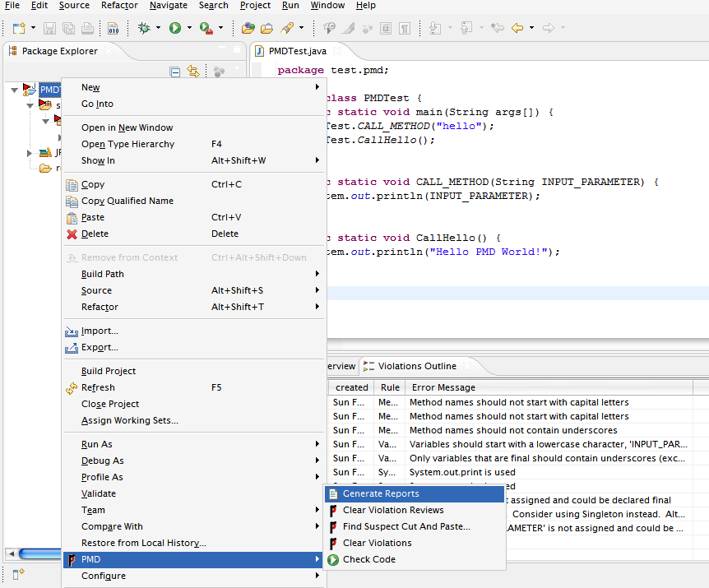
Task: Expand the JRE System Library node
Action: tap(30, 153)
